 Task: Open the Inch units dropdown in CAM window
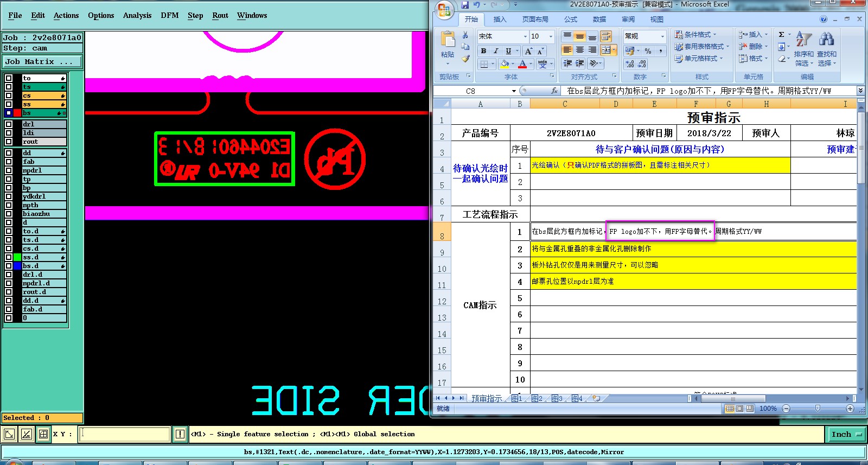coord(847,434)
